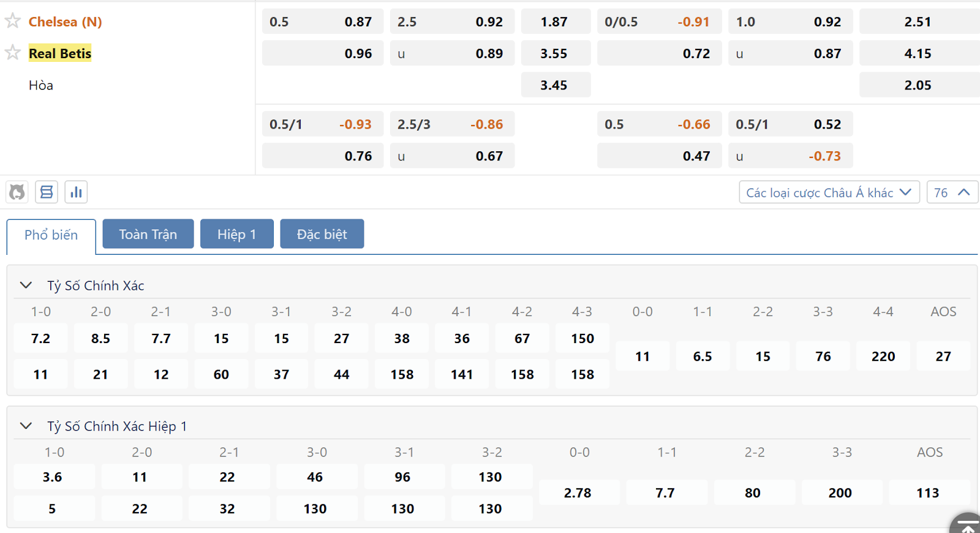980x533 pixels.
Task: Open the Real Betis team link
Action: point(60,53)
